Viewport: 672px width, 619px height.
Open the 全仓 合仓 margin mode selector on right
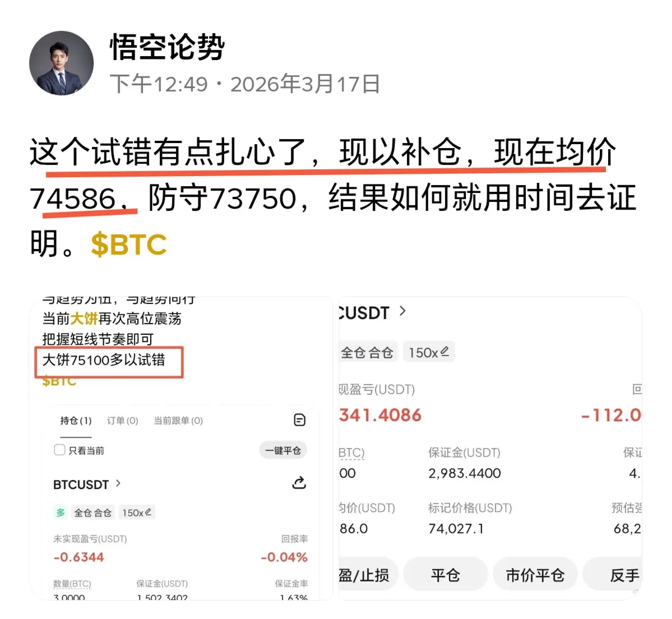[367, 352]
